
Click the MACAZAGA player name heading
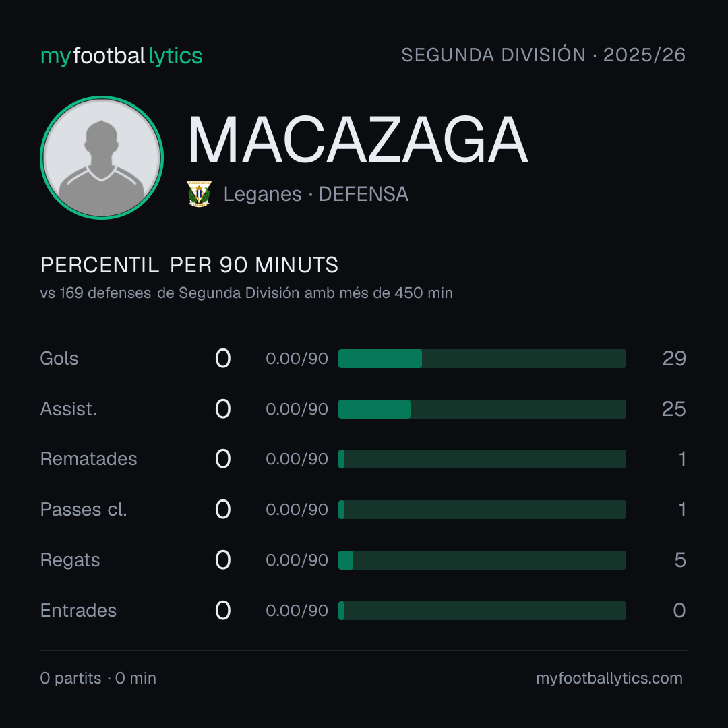357,140
